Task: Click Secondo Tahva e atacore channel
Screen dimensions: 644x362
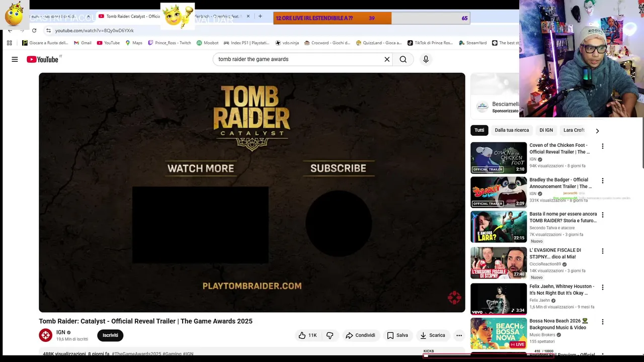Action: click(552, 228)
